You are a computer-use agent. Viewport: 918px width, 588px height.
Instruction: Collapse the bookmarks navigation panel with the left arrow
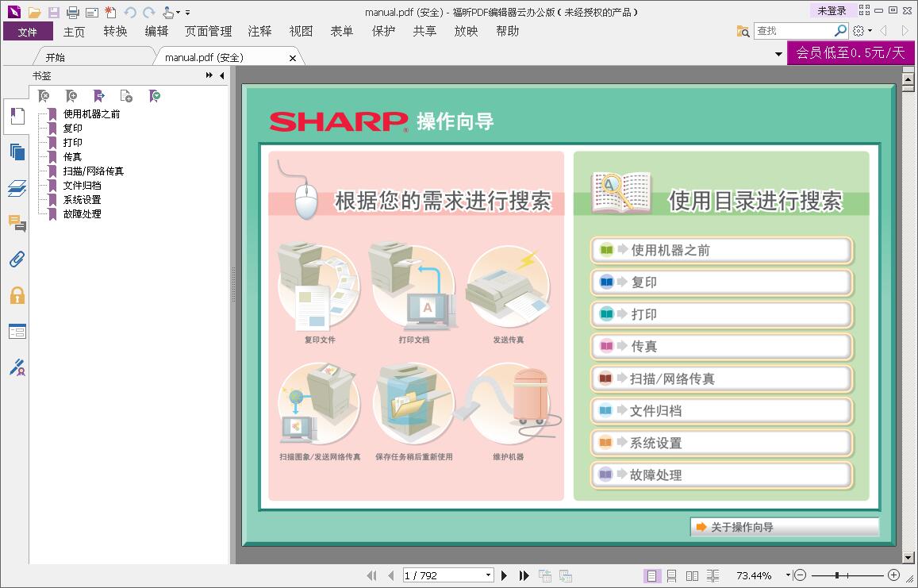(x=222, y=75)
